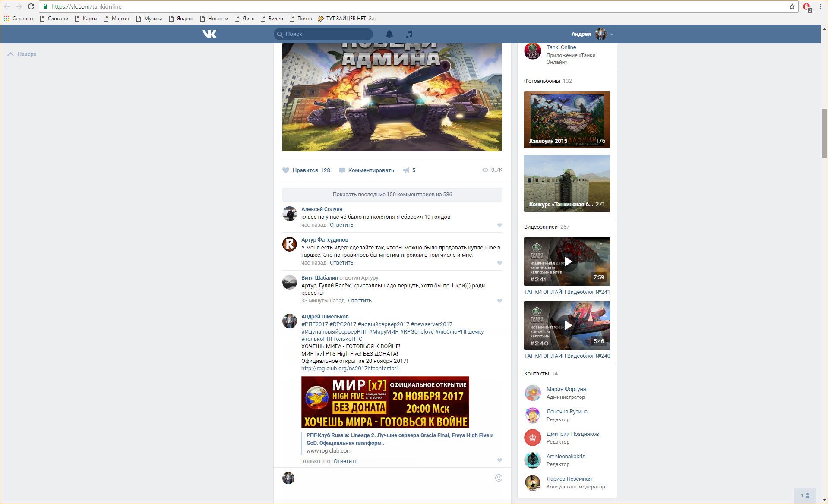Reload the page with the browser refresh icon
The image size is (828, 504).
coord(31,6)
